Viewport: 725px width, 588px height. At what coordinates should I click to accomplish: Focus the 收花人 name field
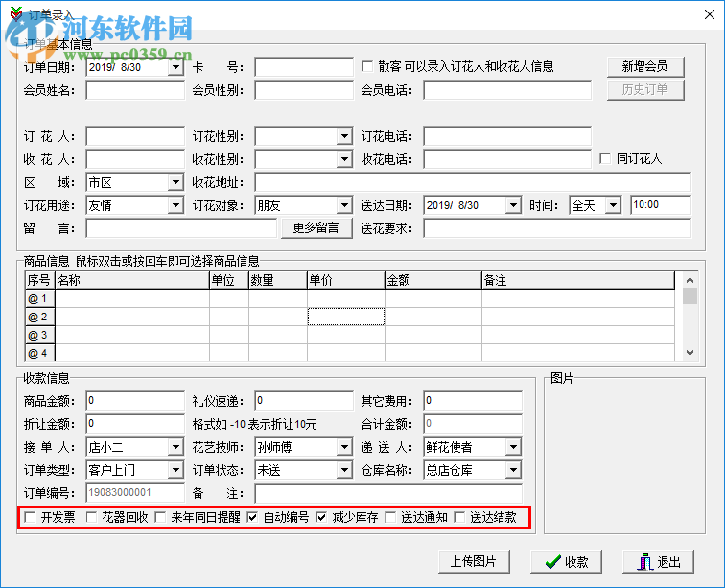(135, 159)
